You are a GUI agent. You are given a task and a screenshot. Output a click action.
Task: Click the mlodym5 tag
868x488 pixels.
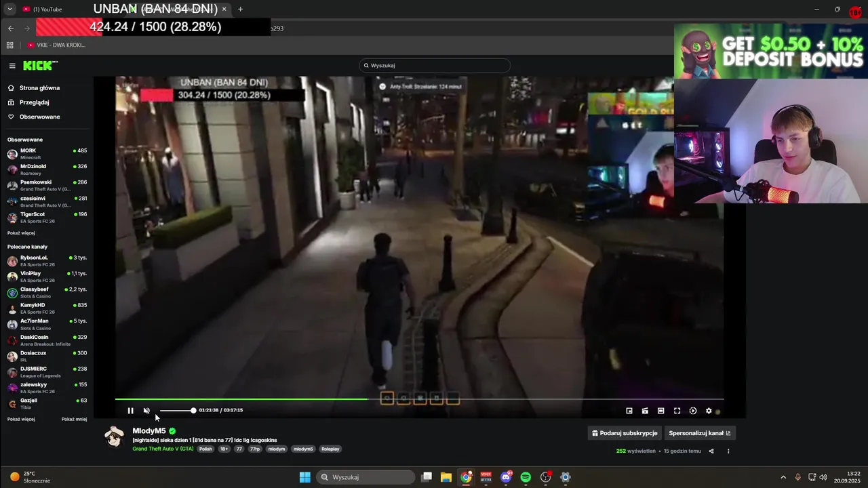[x=303, y=449]
